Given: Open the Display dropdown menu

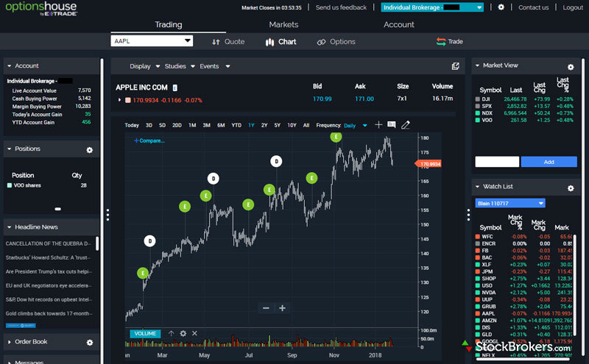Looking at the screenshot, I should [144, 66].
